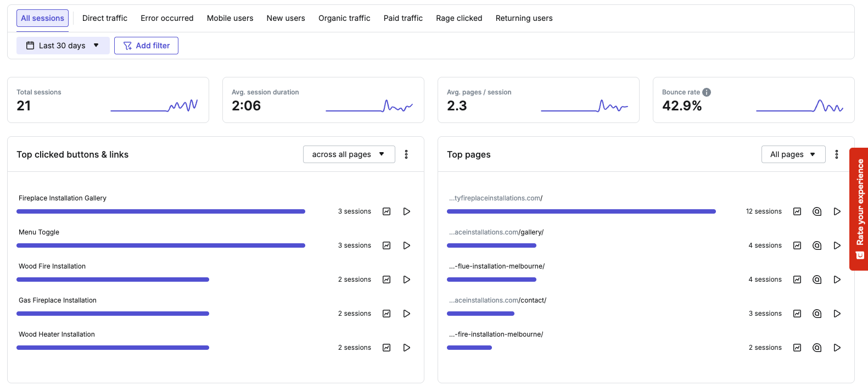868x391 pixels.
Task: Click the Total sessions metric card
Action: pos(108,100)
